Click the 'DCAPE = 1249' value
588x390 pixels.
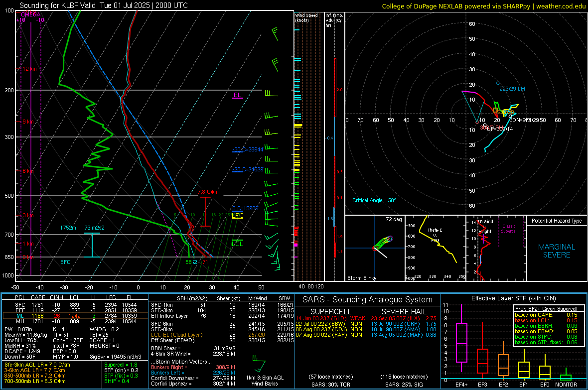pos(22,351)
